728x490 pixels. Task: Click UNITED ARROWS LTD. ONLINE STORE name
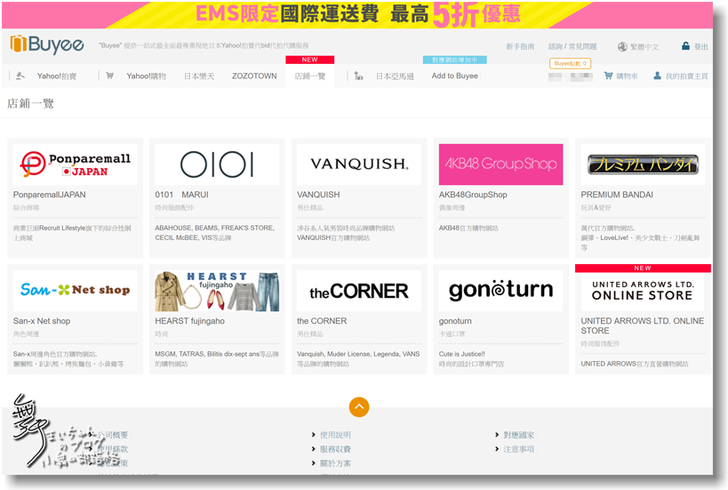click(642, 326)
